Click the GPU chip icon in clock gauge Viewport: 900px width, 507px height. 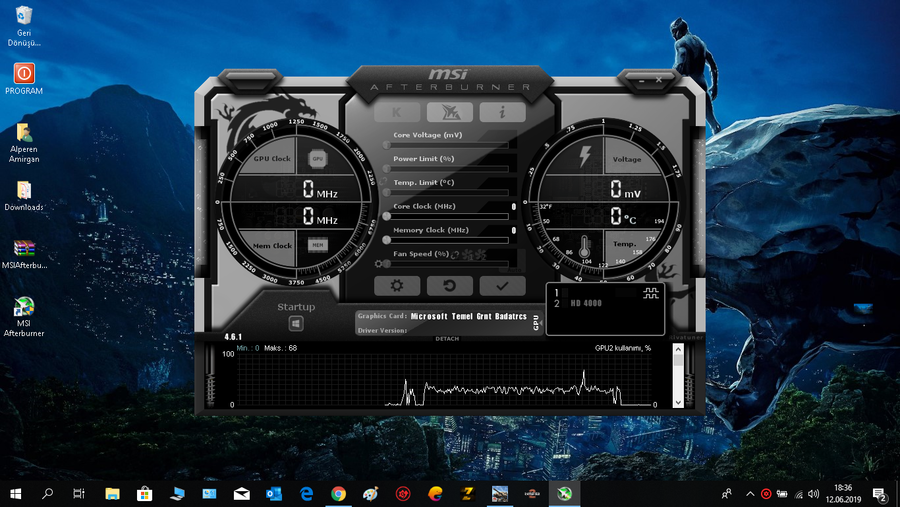click(318, 158)
